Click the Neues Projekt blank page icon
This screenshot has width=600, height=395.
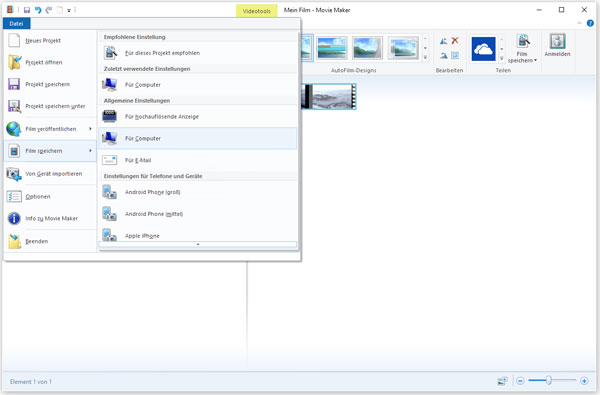tap(14, 40)
